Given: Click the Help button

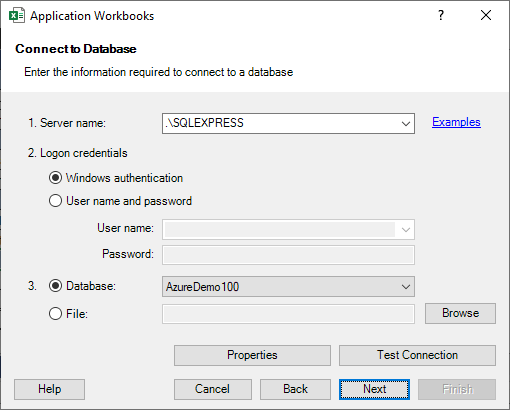Looking at the screenshot, I should pos(49,389).
